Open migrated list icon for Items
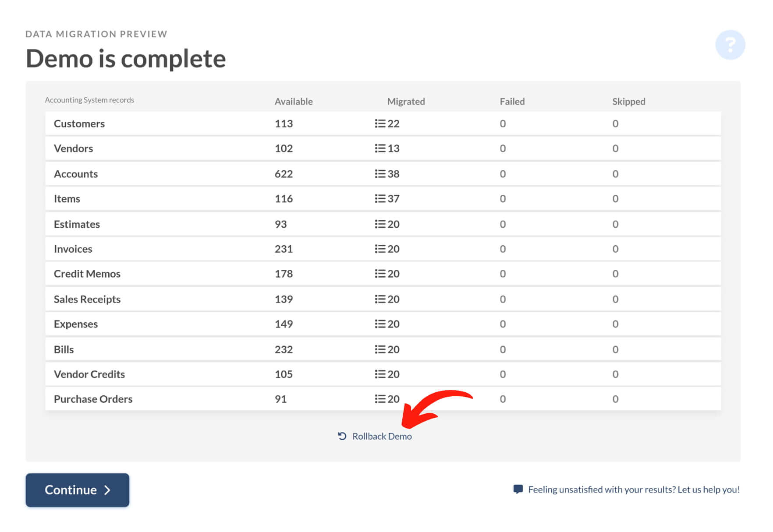 380,199
